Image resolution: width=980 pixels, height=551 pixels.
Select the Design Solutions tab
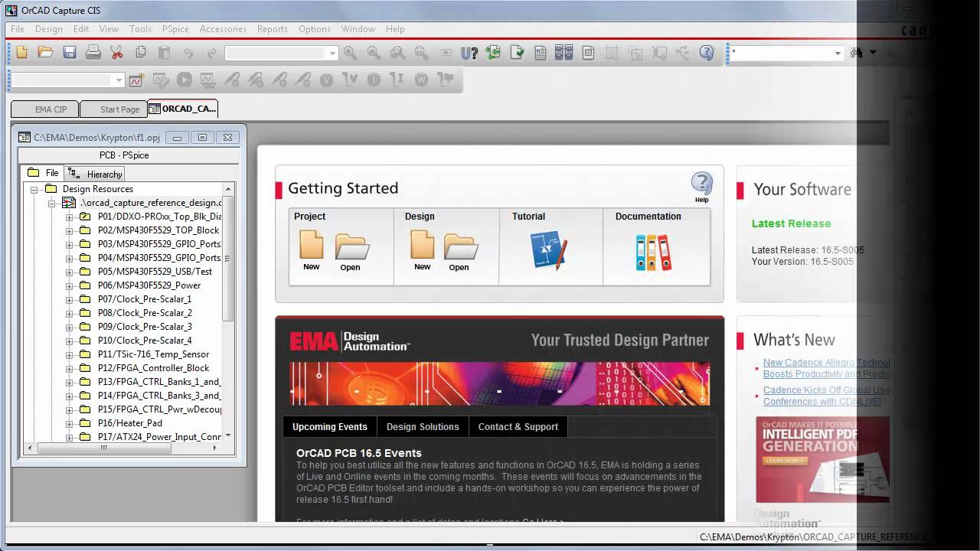(x=423, y=427)
